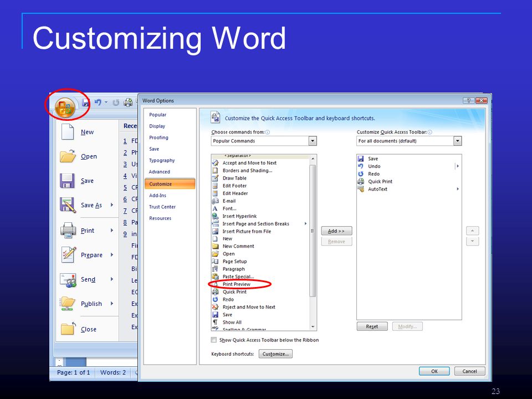Click the Word Options help question-mark button

tap(469, 100)
